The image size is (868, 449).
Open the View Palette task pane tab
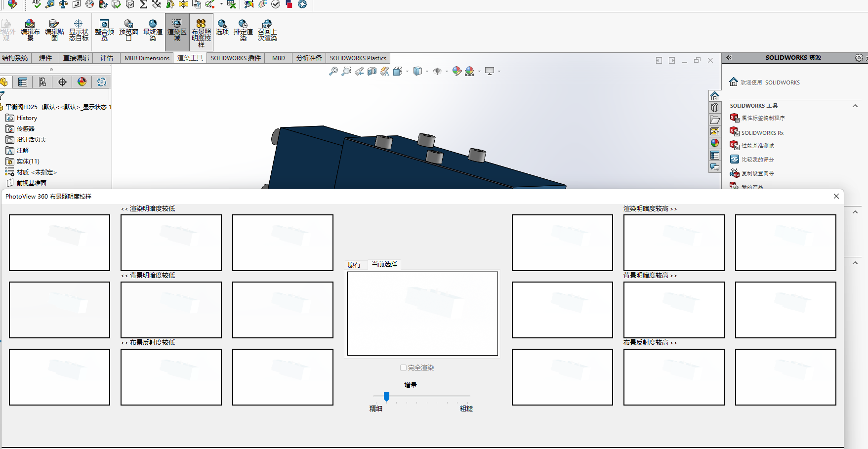click(715, 131)
